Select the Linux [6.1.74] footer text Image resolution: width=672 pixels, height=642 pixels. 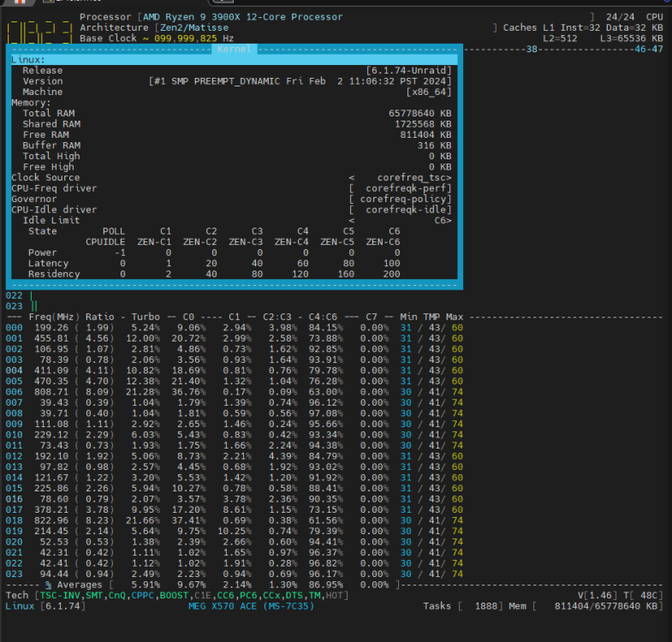45,606
